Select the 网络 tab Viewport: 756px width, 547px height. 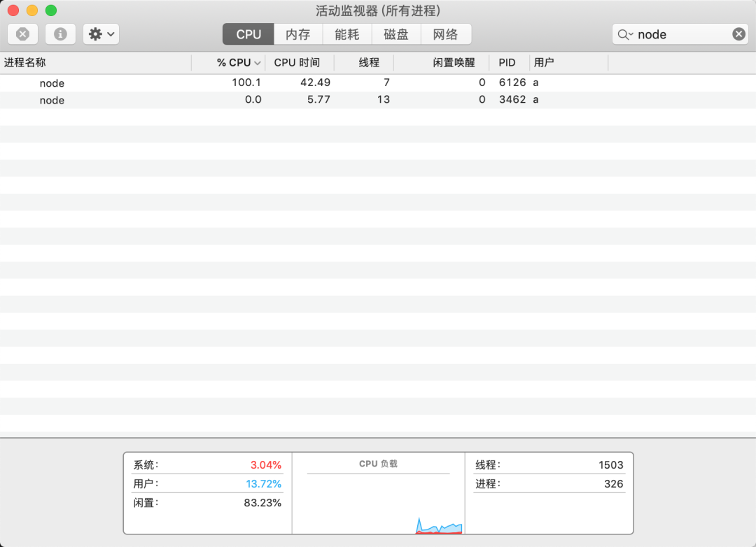[x=445, y=34]
